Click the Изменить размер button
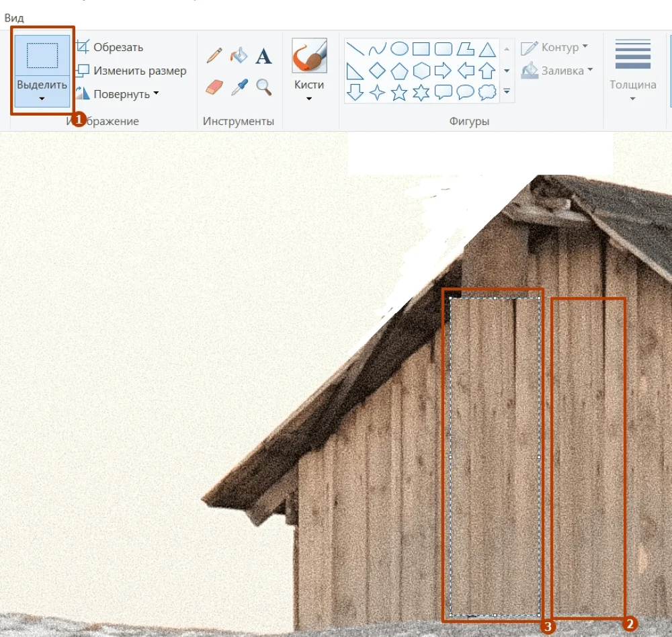Screen dimensions: 672x637 131,71
